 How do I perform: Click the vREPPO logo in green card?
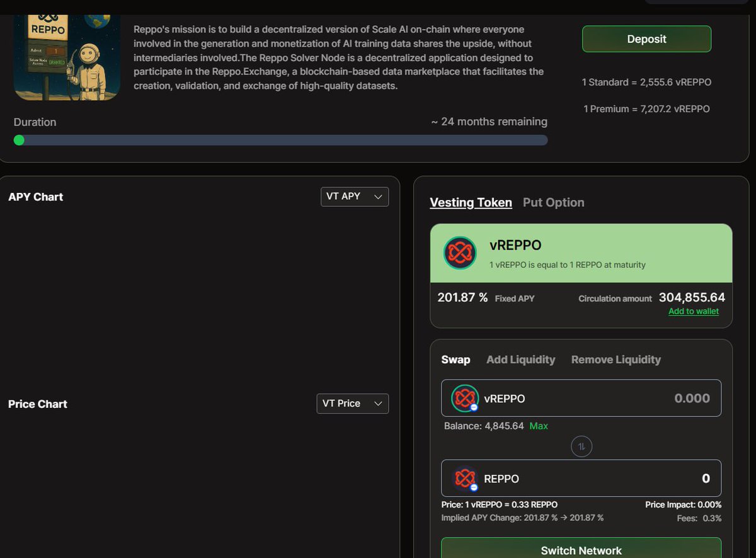point(461,253)
